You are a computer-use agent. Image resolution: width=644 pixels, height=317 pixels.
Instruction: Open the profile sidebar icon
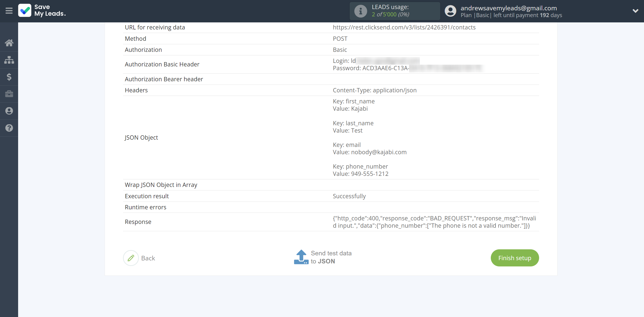pyautogui.click(x=9, y=111)
